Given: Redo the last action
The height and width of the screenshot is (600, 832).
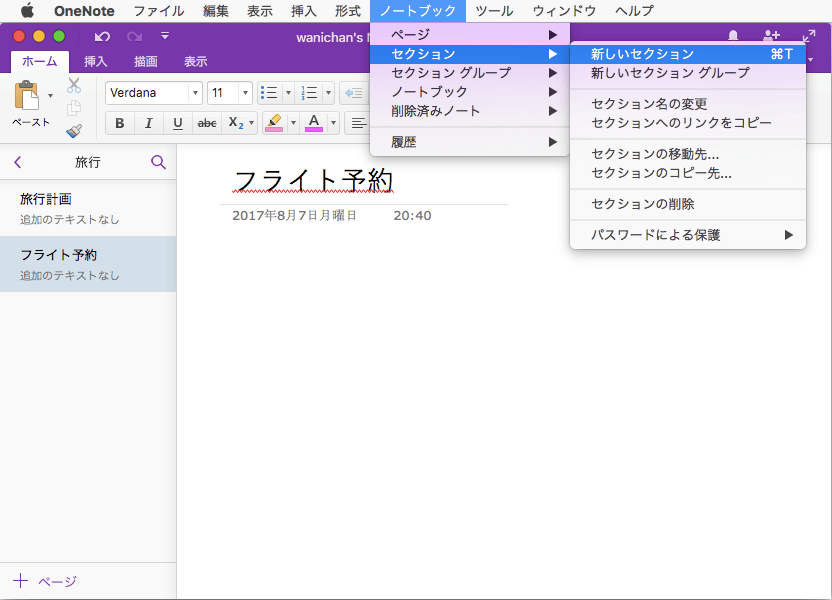Looking at the screenshot, I should click(x=134, y=36).
